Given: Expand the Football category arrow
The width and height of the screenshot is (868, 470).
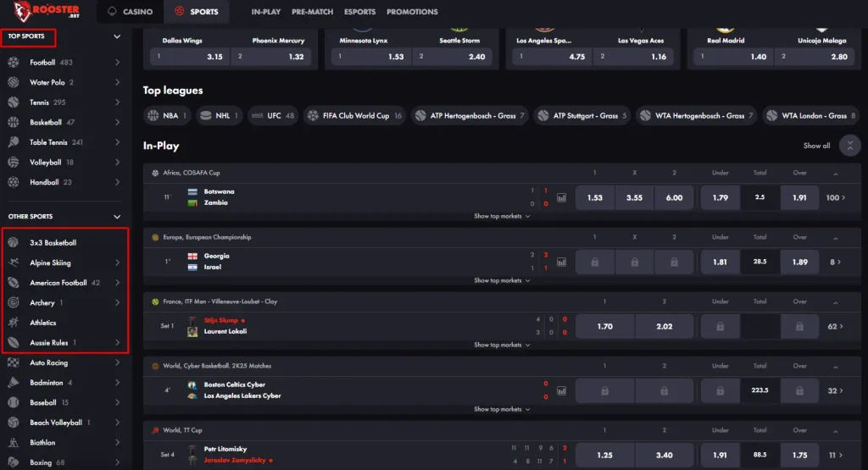Looking at the screenshot, I should click(117, 63).
